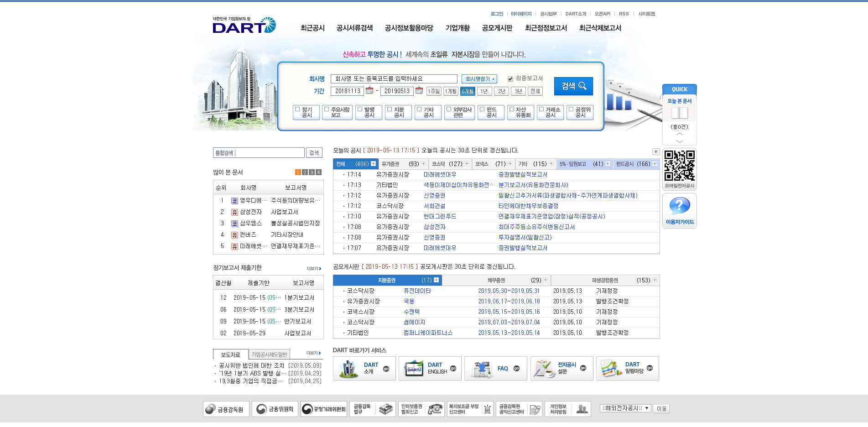The image size is (868, 427).
Task: Open the 해외전자공시 dropdown
Action: [625, 408]
